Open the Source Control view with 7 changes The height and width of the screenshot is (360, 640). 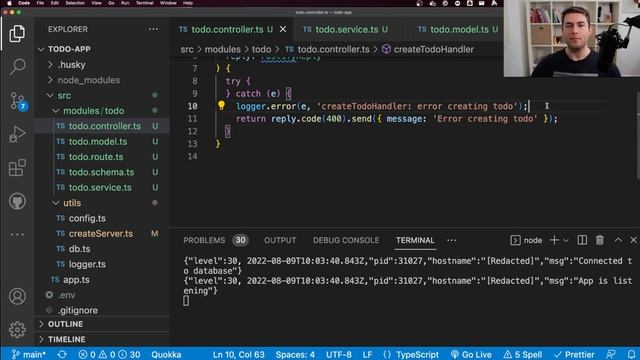pyautogui.click(x=18, y=100)
